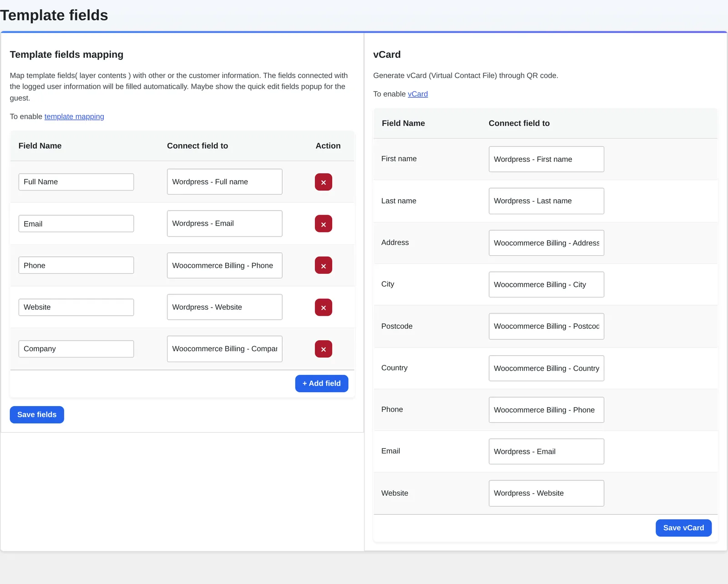The height and width of the screenshot is (584, 728).
Task: Open vCard Postcode connect dropdown
Action: point(546,326)
